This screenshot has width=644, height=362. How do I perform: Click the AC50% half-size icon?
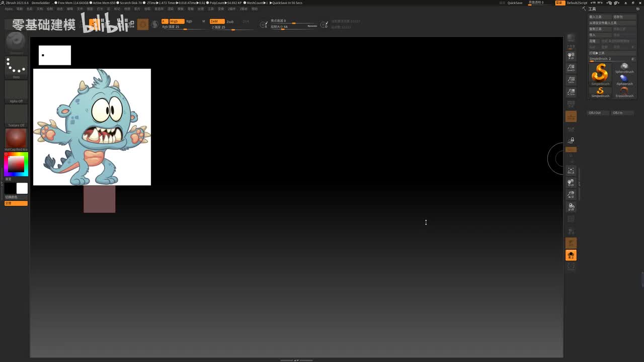point(571,93)
